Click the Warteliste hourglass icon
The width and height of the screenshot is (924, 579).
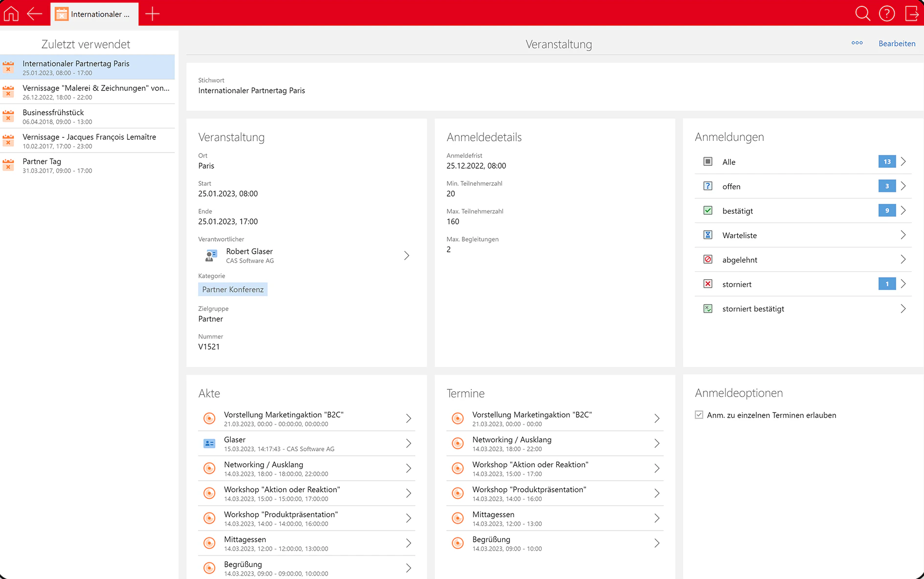[x=707, y=235]
